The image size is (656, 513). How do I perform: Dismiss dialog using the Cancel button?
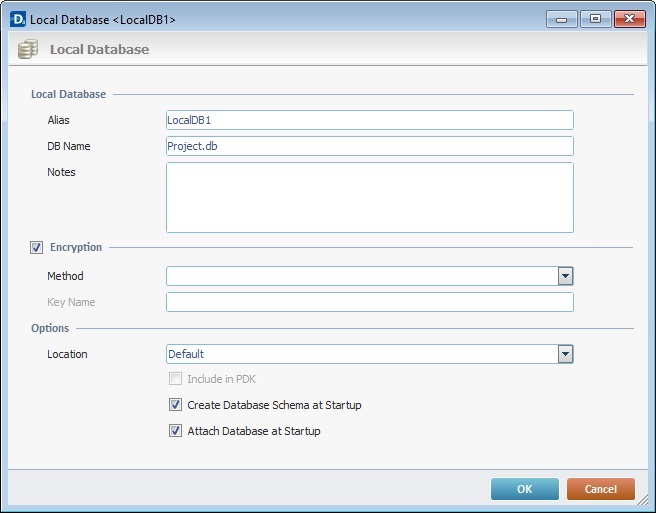click(601, 489)
